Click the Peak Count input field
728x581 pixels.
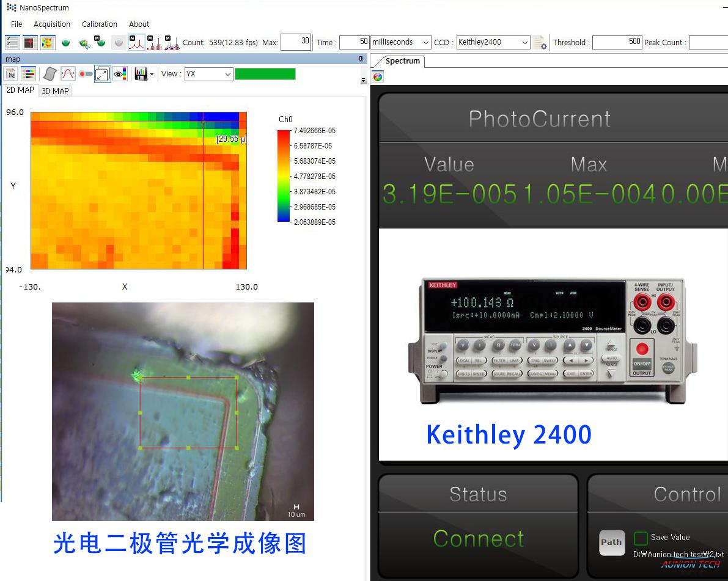click(708, 42)
